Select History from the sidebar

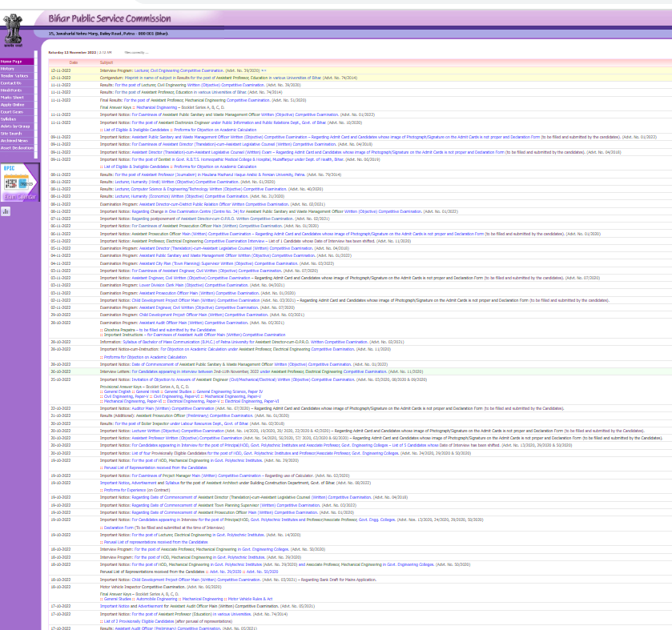coord(8,69)
